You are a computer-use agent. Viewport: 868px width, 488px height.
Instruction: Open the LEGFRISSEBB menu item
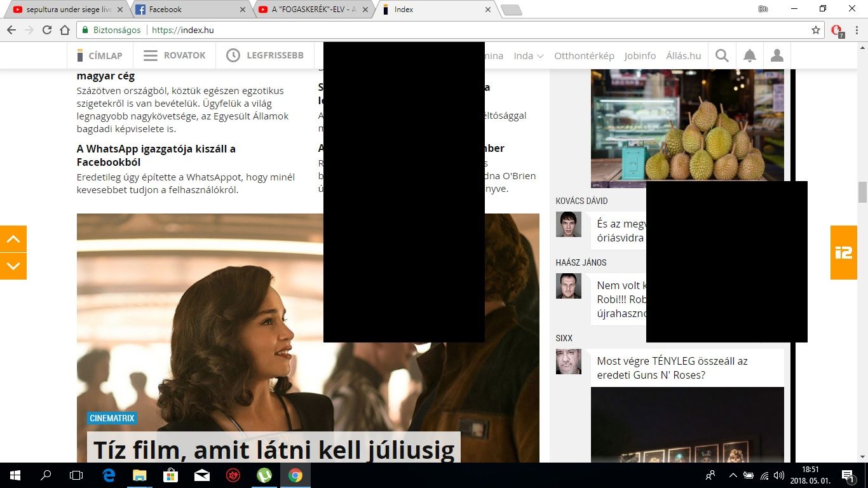(x=265, y=56)
